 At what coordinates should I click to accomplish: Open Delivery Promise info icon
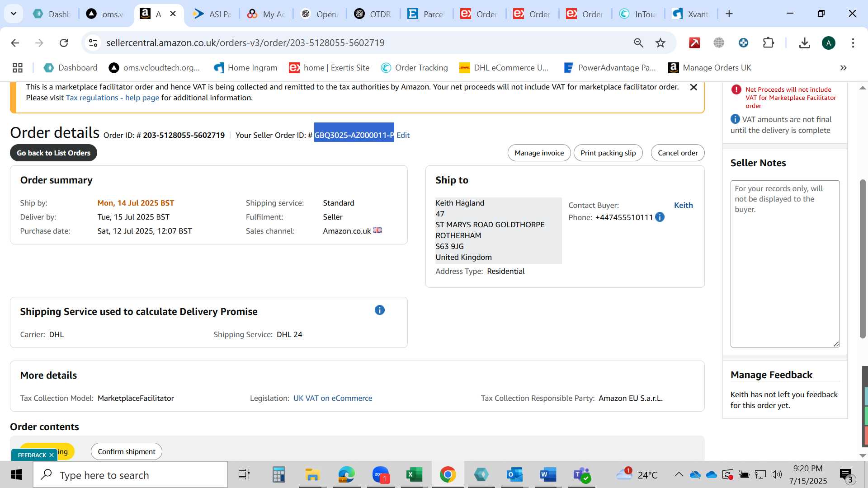coord(379,310)
